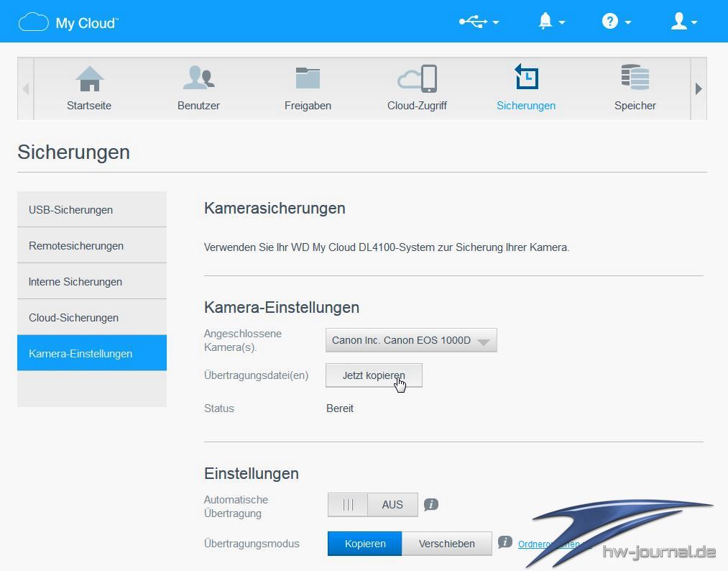Toggle Automatische Übertragung switch
This screenshot has height=571, width=728.
(x=372, y=505)
